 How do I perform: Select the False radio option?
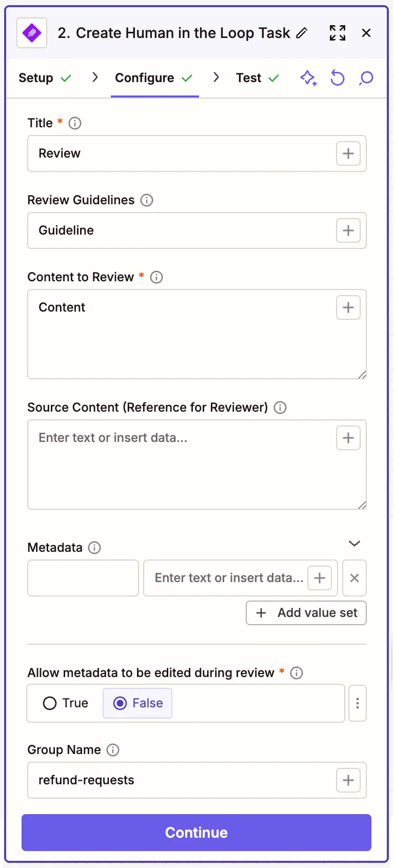(120, 703)
